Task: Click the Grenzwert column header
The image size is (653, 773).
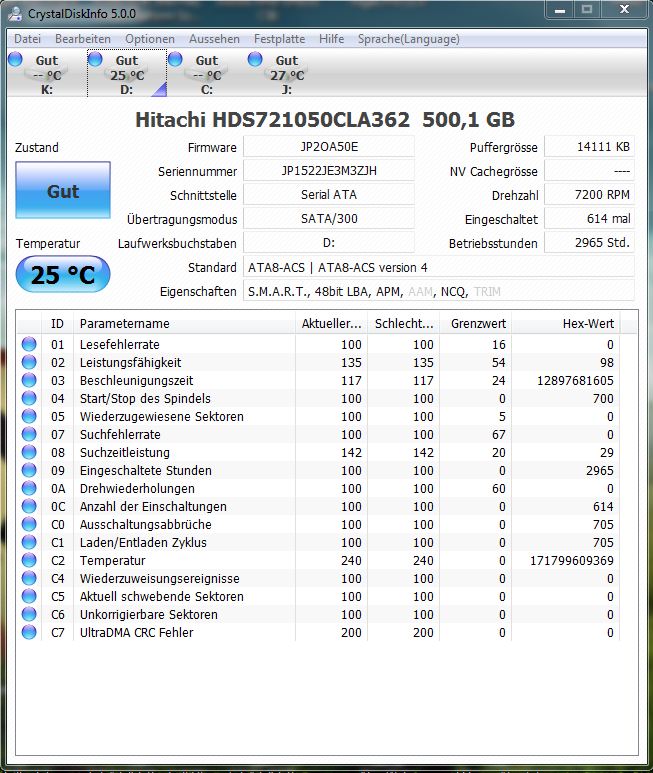Action: (475, 323)
